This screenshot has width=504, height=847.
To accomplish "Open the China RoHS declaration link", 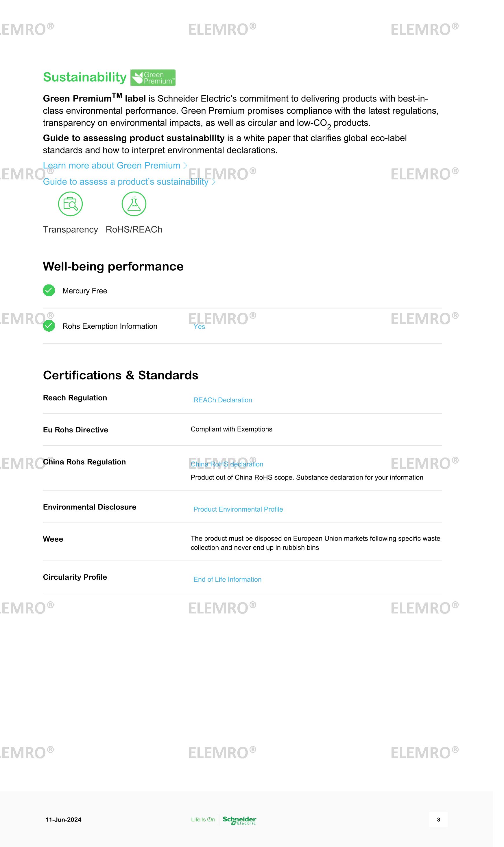I will tap(226, 464).
